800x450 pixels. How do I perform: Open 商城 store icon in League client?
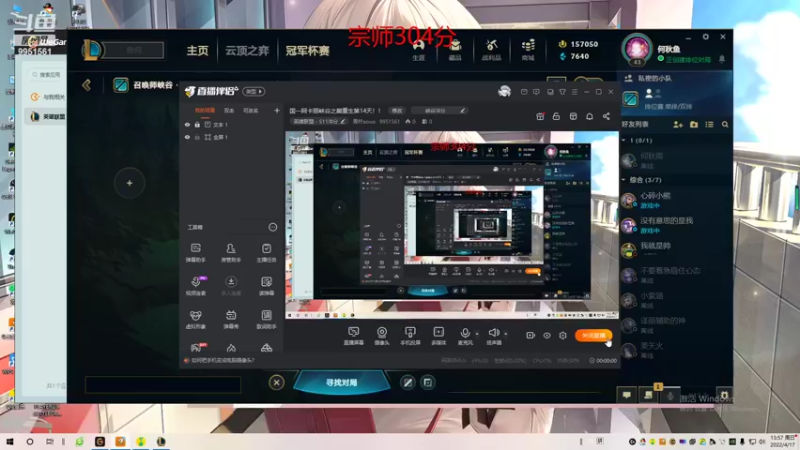(x=528, y=50)
